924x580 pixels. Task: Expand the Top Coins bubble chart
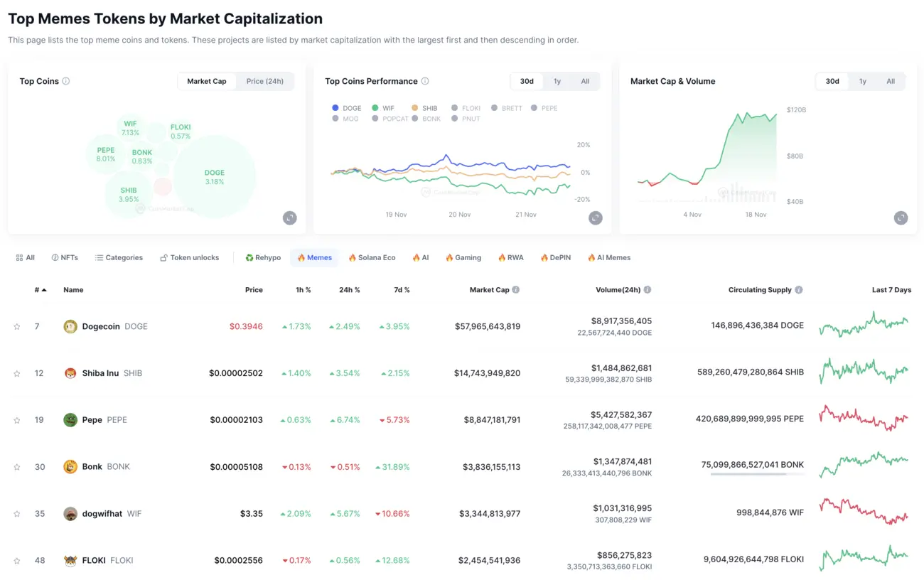pyautogui.click(x=289, y=218)
